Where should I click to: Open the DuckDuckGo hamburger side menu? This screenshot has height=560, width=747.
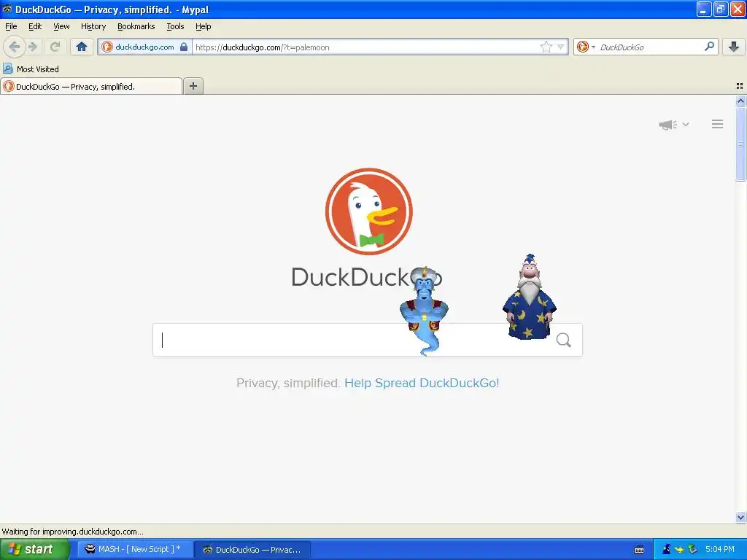tap(718, 124)
